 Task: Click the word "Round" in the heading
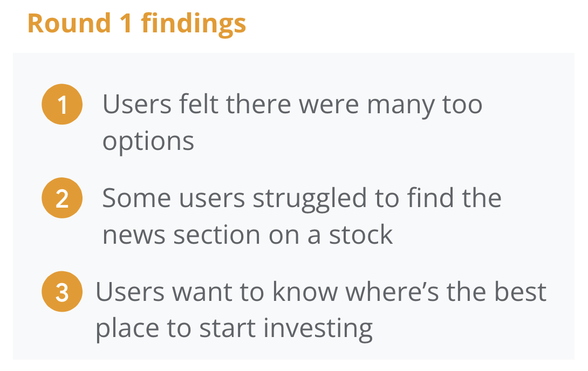click(70, 23)
